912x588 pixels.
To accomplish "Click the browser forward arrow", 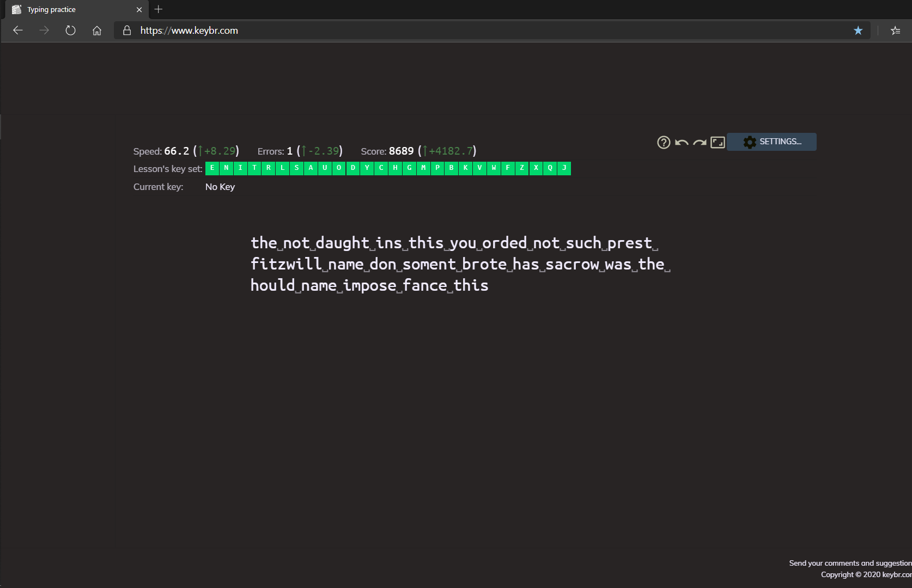I will 44,30.
